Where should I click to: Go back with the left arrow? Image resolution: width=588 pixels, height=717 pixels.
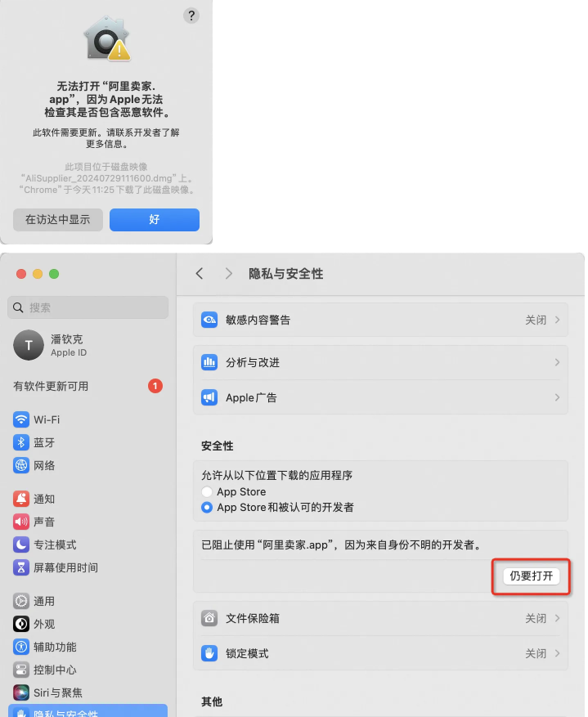point(200,273)
